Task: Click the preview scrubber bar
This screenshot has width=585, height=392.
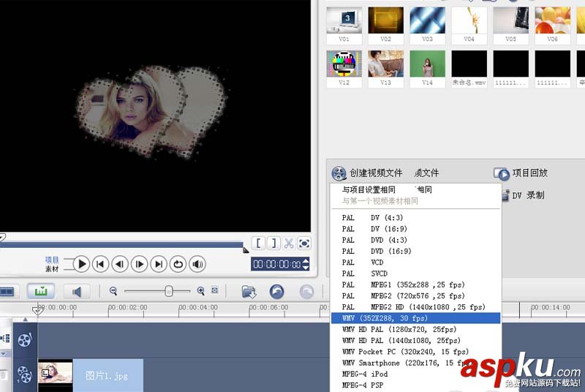Action: coord(121,245)
